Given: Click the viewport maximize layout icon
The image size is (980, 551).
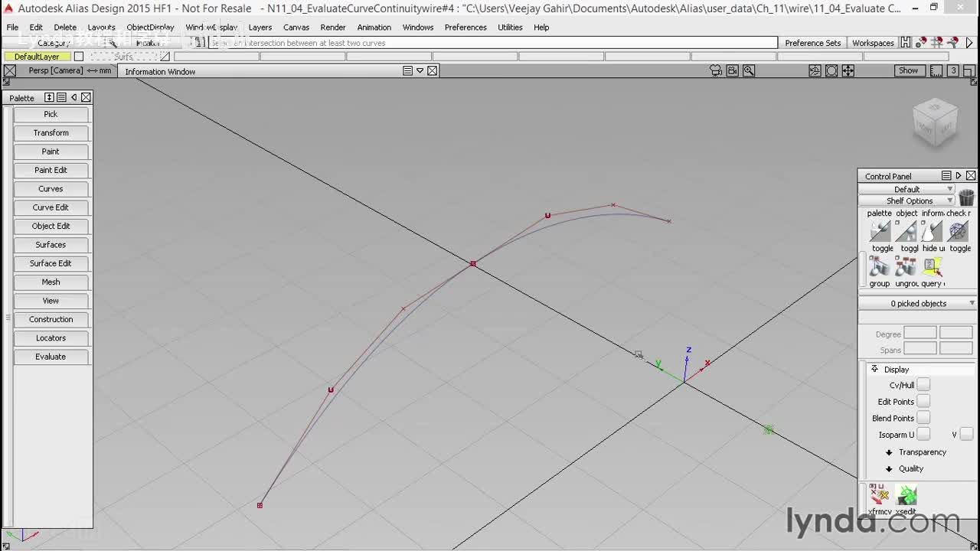Looking at the screenshot, I should pyautogui.click(x=969, y=70).
